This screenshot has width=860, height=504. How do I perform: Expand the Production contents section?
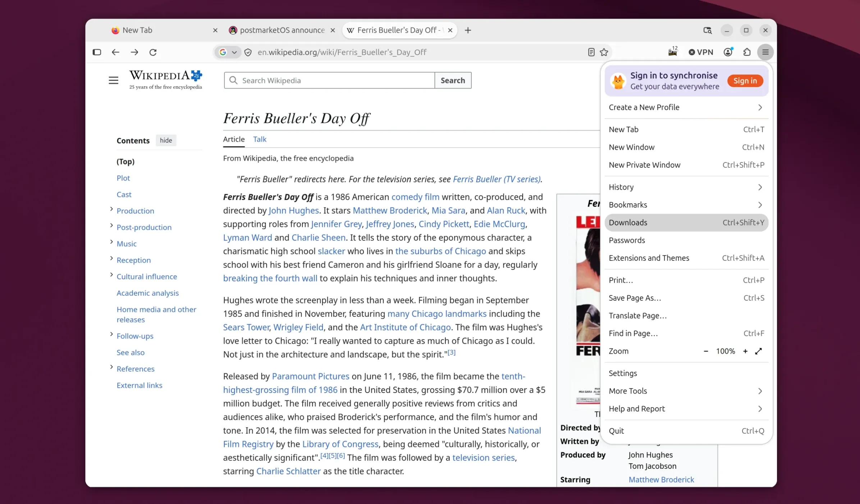pyautogui.click(x=111, y=209)
